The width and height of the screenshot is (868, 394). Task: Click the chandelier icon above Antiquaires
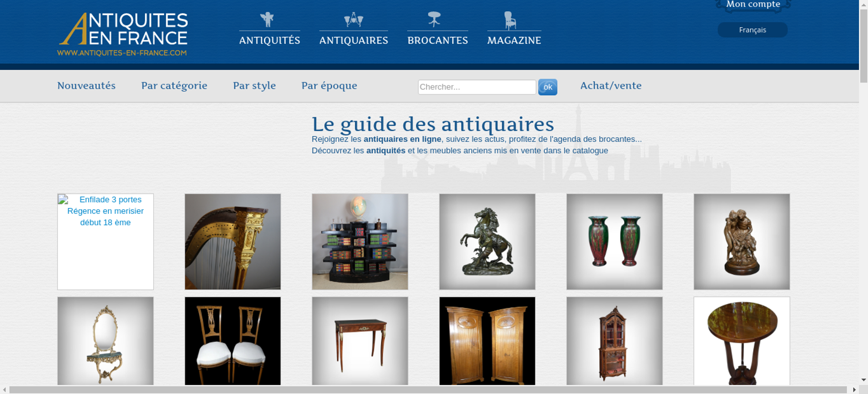[x=353, y=20]
